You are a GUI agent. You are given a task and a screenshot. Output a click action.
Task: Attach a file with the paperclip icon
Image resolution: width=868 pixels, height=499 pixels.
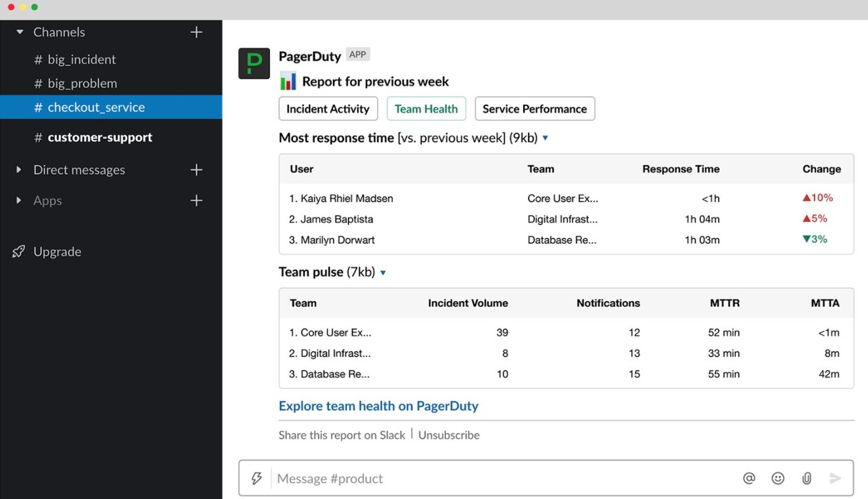[806, 478]
